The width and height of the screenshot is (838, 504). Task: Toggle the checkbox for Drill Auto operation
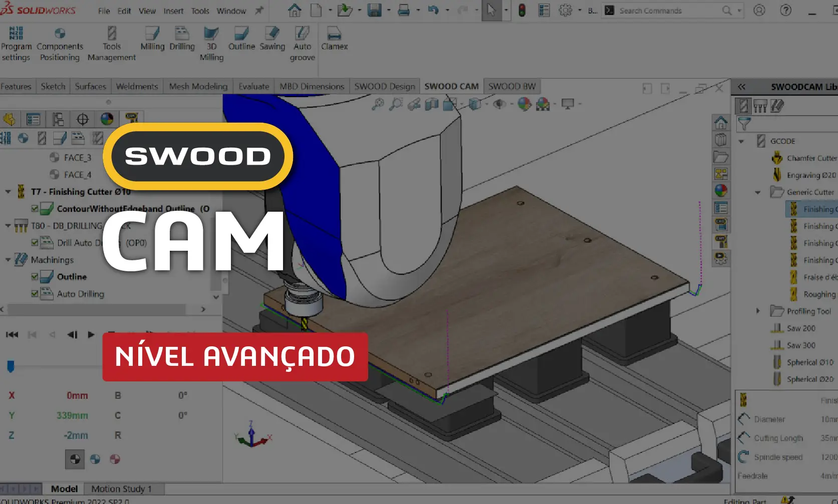(35, 243)
